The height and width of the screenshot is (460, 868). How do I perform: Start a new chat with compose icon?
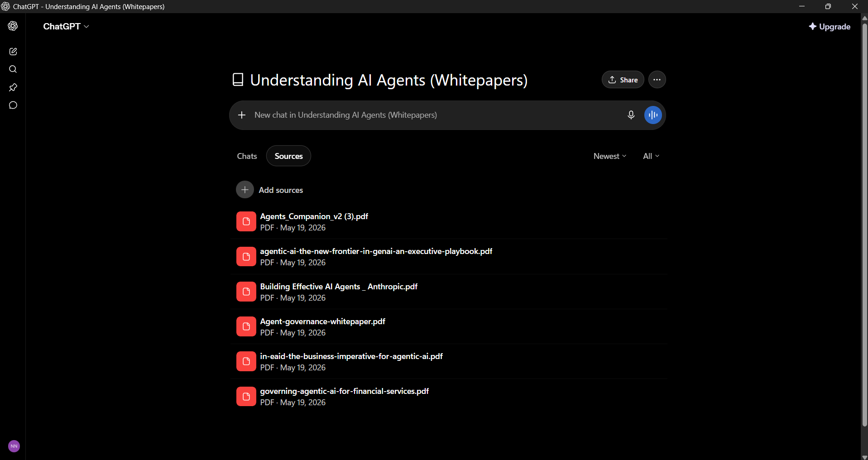13,52
